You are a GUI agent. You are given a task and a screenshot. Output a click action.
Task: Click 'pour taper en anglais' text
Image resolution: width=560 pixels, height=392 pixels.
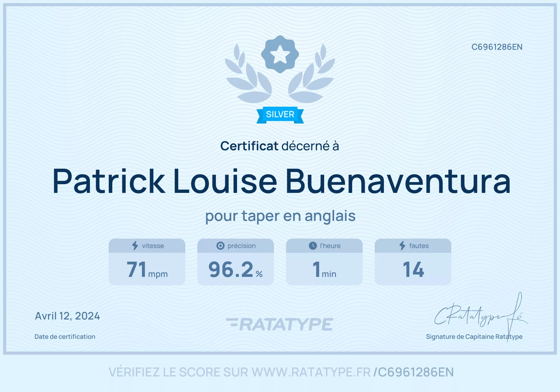280,216
